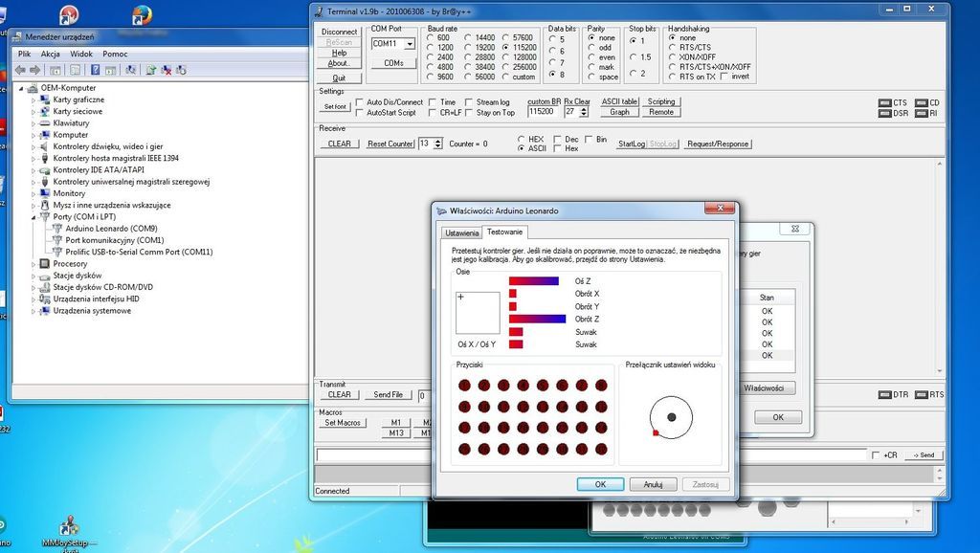Viewport: 980px width, 553px height.
Task: Click the uninstall device icon with red X
Action: pyautogui.click(x=167, y=70)
